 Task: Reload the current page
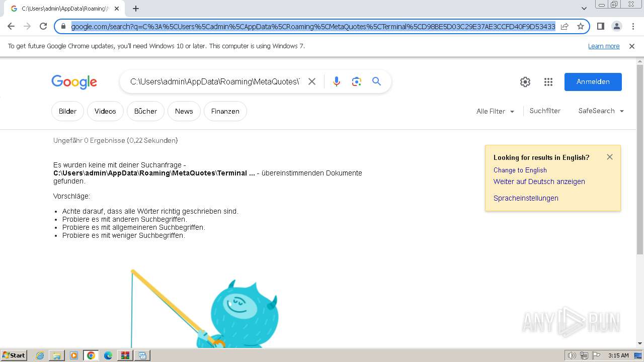[43, 26]
